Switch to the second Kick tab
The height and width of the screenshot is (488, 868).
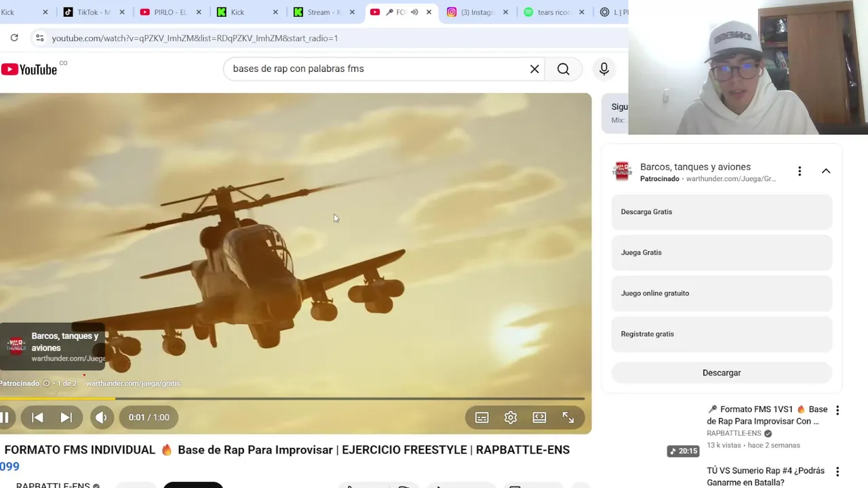(x=247, y=12)
